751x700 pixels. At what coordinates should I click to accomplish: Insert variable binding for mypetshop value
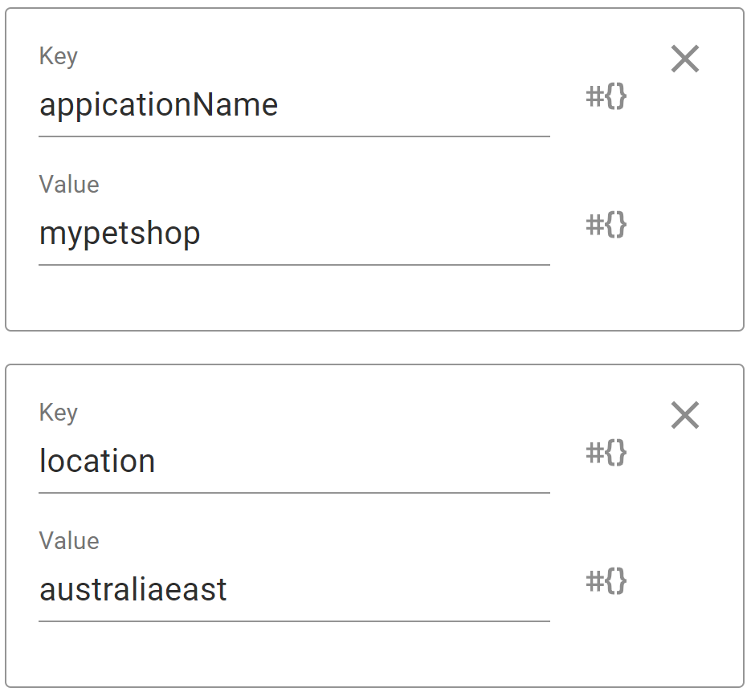606,225
